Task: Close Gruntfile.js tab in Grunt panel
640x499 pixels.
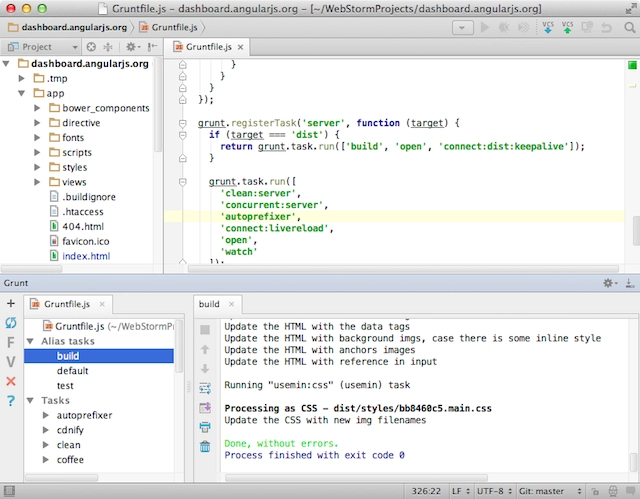Action: (102, 304)
